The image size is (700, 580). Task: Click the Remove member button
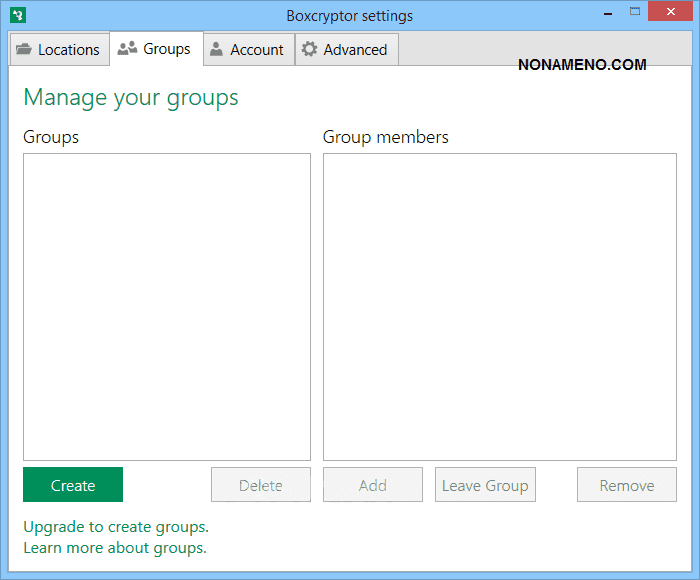626,485
